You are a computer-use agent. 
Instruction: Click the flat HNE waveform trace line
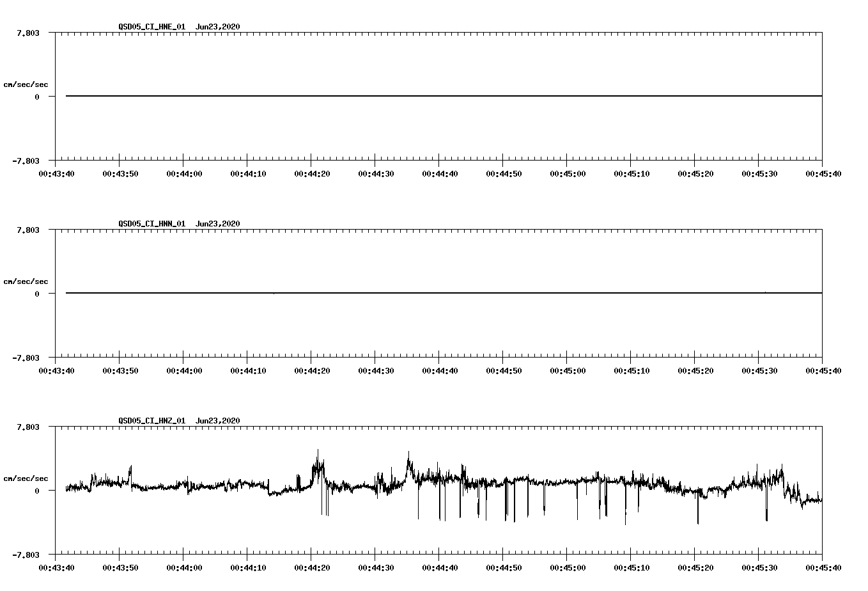click(x=444, y=96)
